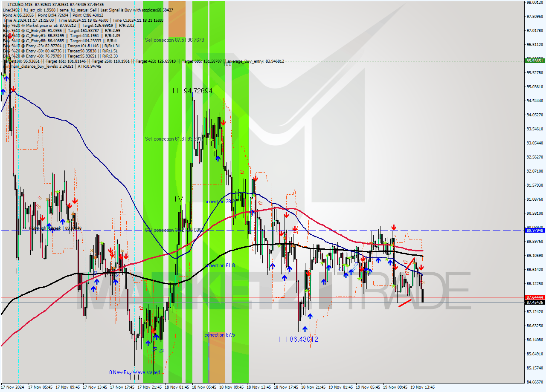The width and height of the screenshot is (546, 392).
Task: Select 'Buy %20 @ Market price' line
Action: pos(69,25)
